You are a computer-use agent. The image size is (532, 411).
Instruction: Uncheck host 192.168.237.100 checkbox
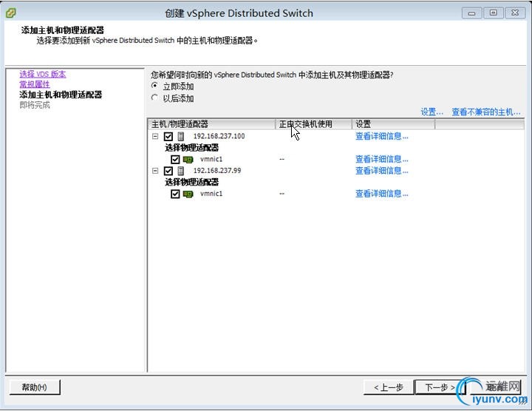coord(168,137)
